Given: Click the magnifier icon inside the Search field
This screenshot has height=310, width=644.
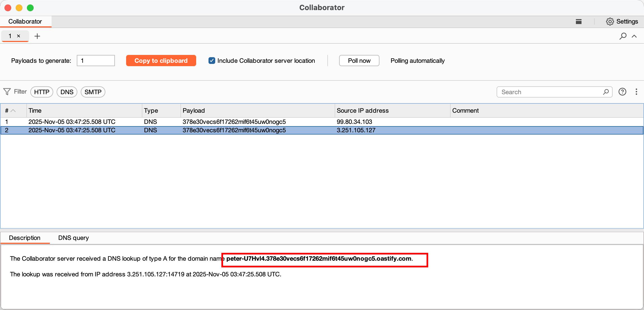Looking at the screenshot, I should click(606, 92).
